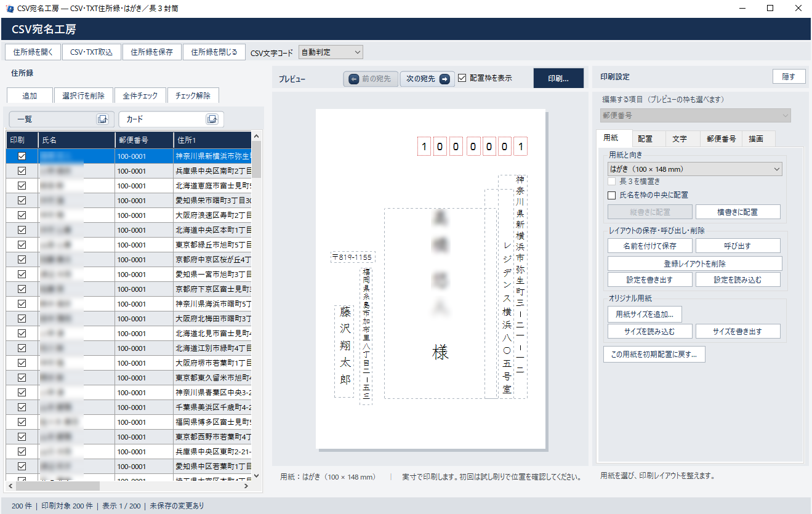Select the 福岡県糸島市 sender address frame
Screen dimensions: 812x514
[x=366, y=335]
